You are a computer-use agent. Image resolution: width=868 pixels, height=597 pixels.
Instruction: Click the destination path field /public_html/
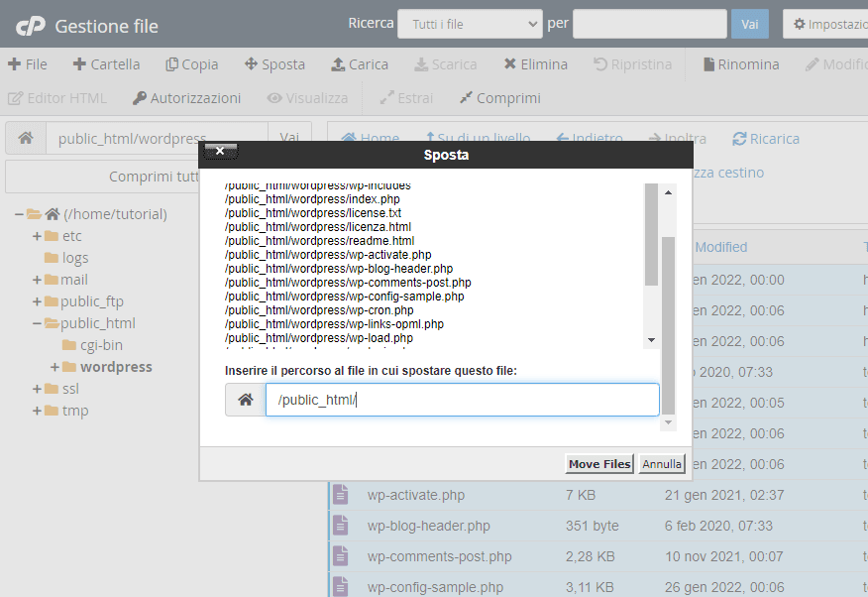click(x=462, y=400)
